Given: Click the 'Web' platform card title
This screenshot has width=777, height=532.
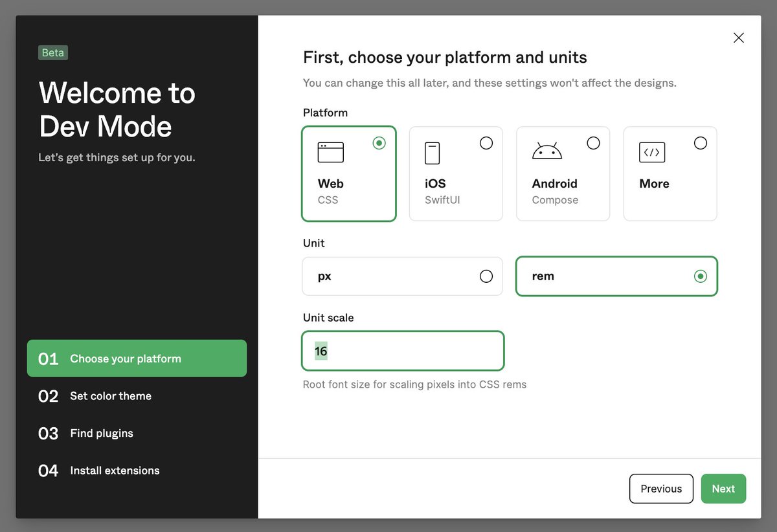Looking at the screenshot, I should pyautogui.click(x=330, y=184).
